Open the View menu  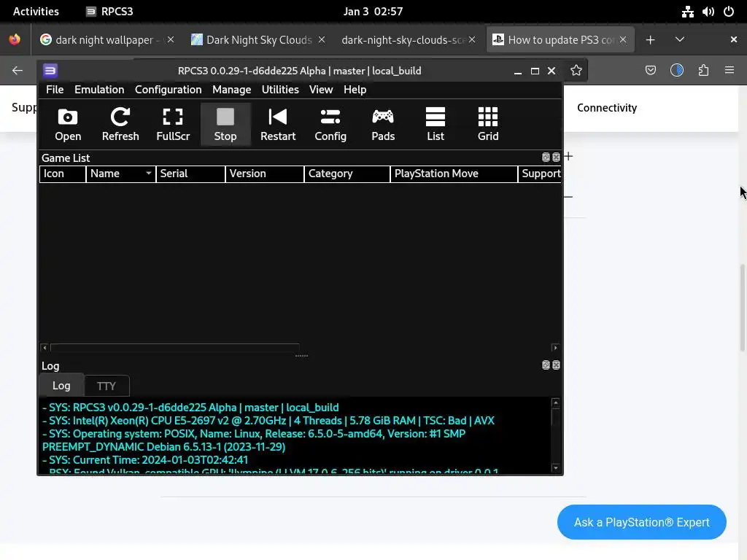click(x=321, y=90)
